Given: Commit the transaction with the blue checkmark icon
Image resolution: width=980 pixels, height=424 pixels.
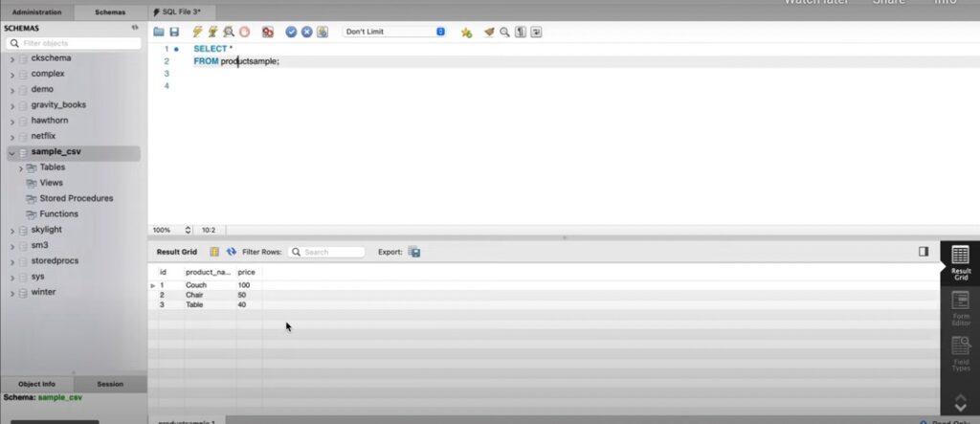Looking at the screenshot, I should (x=291, y=32).
